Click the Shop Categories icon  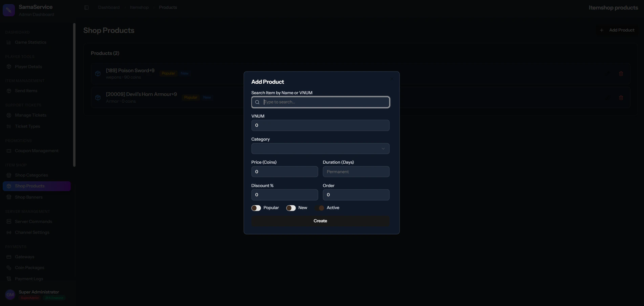(x=9, y=175)
